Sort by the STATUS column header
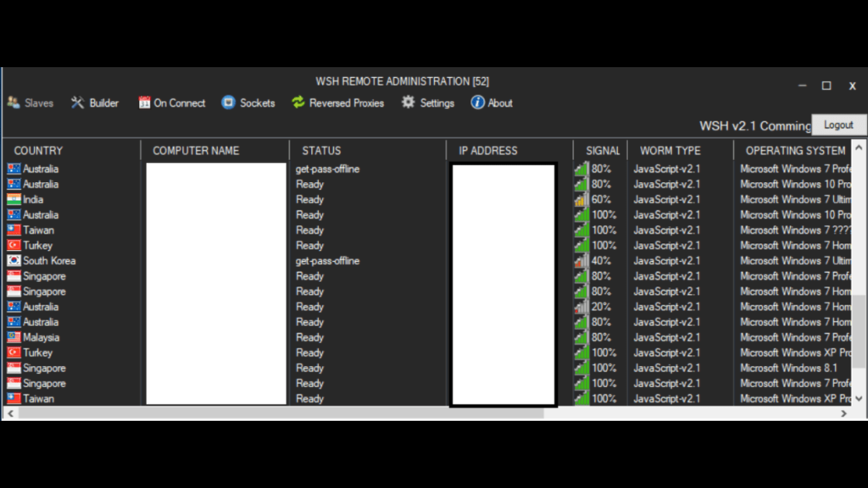Screen dimensions: 868x488 321,151
